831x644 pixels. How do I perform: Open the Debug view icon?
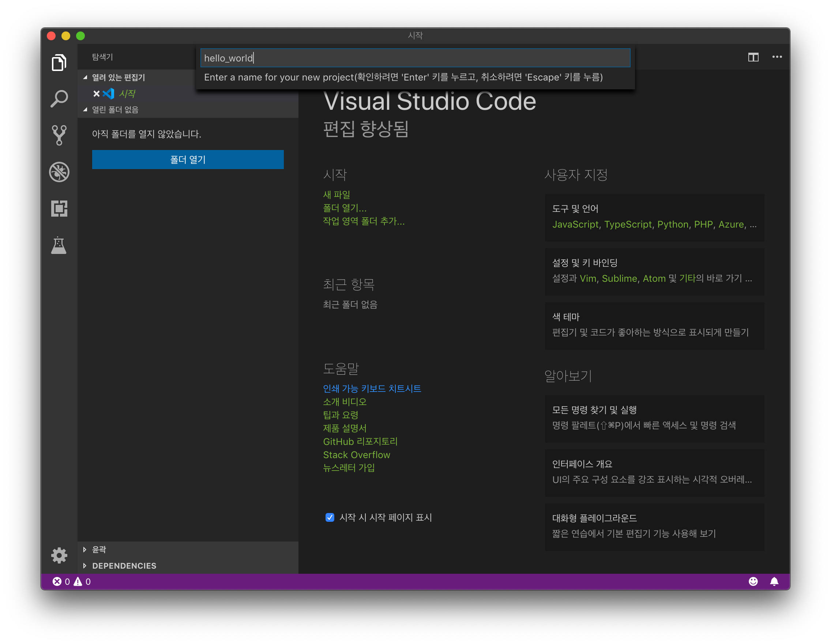pyautogui.click(x=59, y=172)
